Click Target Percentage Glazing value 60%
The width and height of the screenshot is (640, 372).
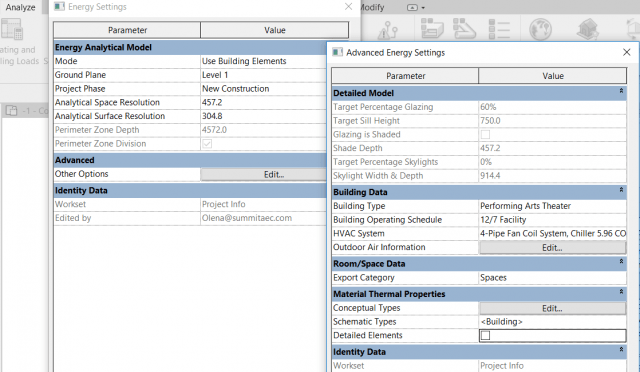point(552,107)
